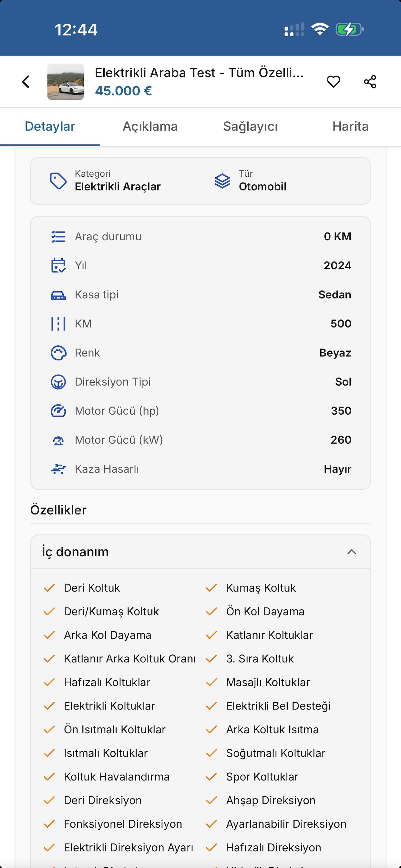The height and width of the screenshot is (868, 401).
Task: Go to the Harita tab
Action: point(350,126)
